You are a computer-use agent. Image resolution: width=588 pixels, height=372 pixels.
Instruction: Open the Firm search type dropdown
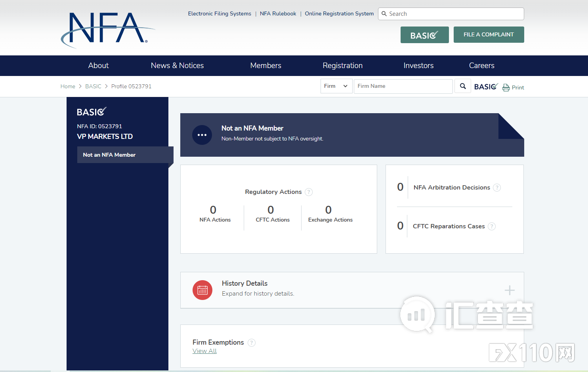click(x=336, y=86)
